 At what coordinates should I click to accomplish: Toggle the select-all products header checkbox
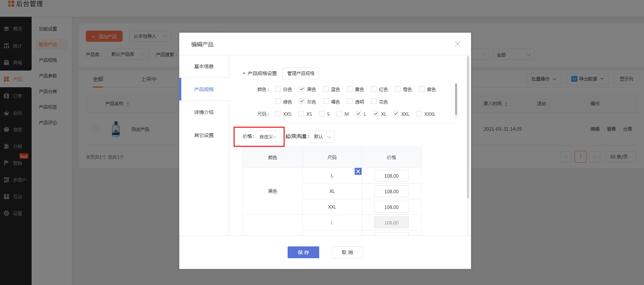[x=96, y=104]
